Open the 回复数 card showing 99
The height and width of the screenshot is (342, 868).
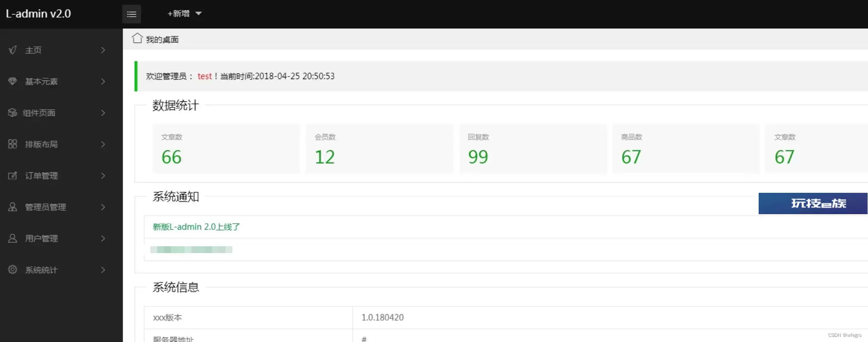coord(533,149)
